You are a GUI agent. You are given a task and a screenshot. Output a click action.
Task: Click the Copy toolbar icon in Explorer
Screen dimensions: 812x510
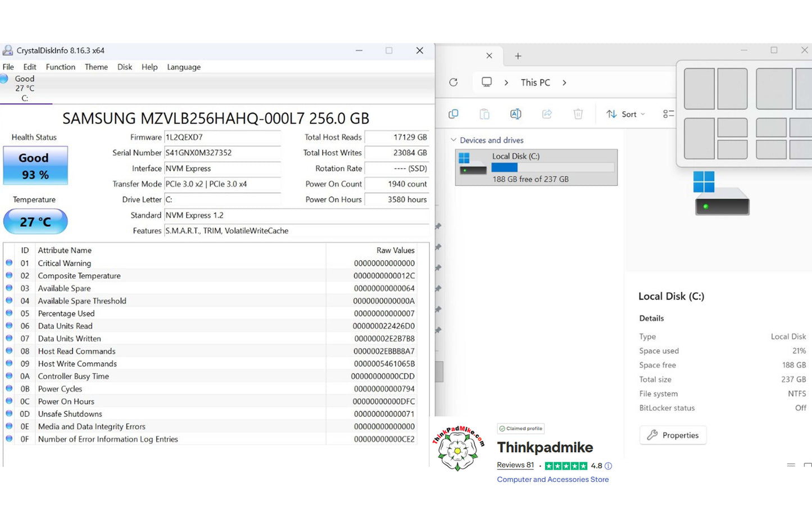[x=453, y=114]
